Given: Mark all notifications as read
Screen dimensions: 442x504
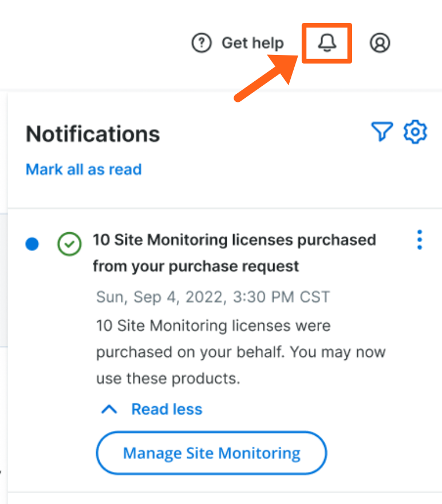Looking at the screenshot, I should (84, 169).
